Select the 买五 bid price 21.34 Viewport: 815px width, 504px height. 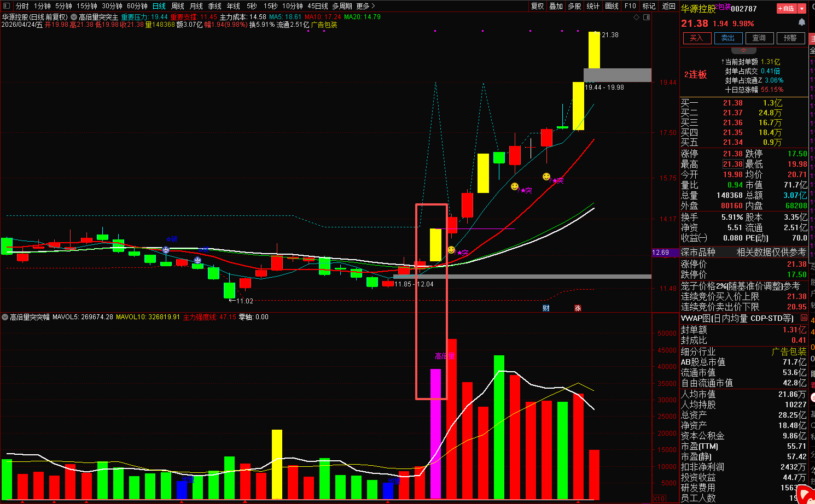[x=732, y=142]
